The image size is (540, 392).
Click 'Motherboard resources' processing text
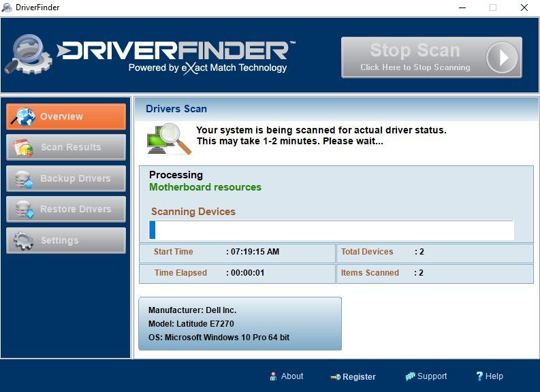(x=205, y=187)
